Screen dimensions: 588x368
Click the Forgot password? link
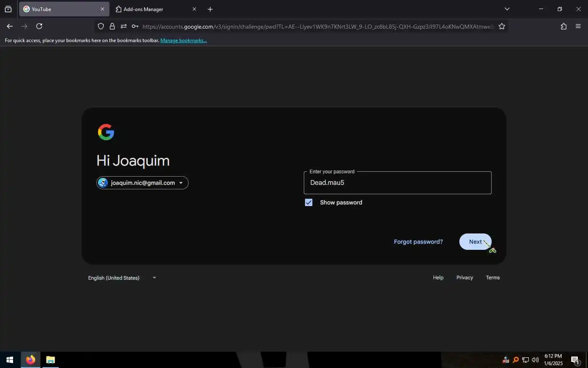tap(418, 242)
